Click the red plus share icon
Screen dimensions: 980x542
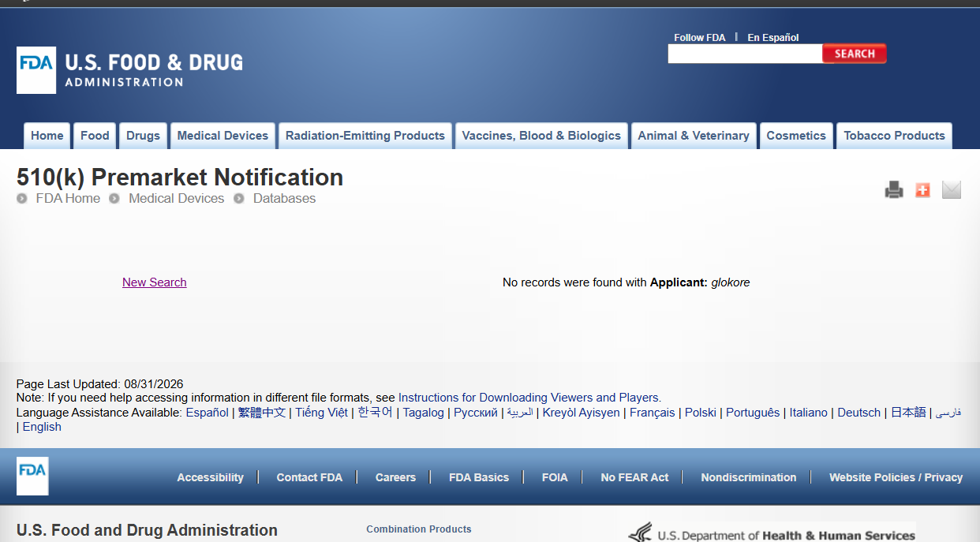pos(922,189)
